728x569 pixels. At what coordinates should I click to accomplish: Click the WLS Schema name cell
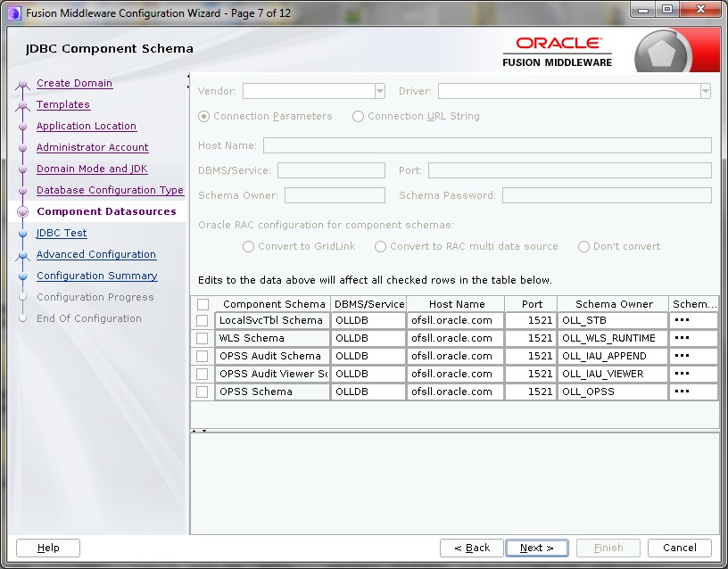pos(272,338)
